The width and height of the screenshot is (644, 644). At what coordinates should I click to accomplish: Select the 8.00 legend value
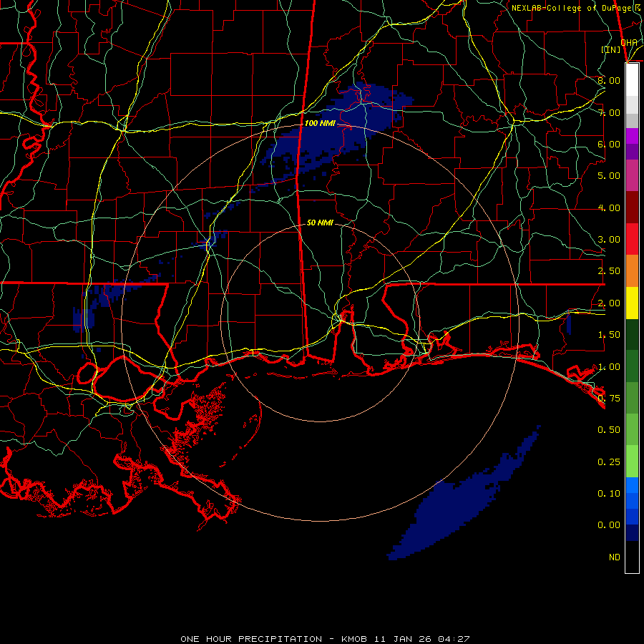(609, 80)
